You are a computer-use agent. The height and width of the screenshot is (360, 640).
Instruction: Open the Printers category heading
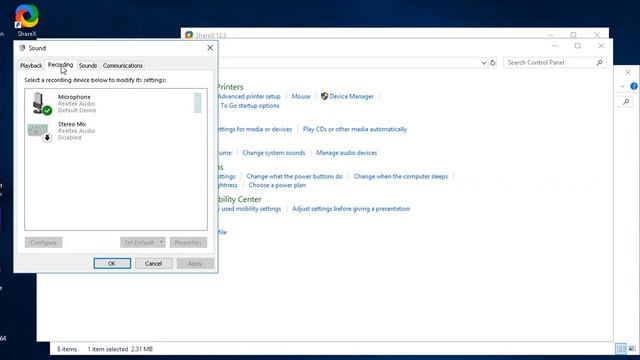coord(231,87)
